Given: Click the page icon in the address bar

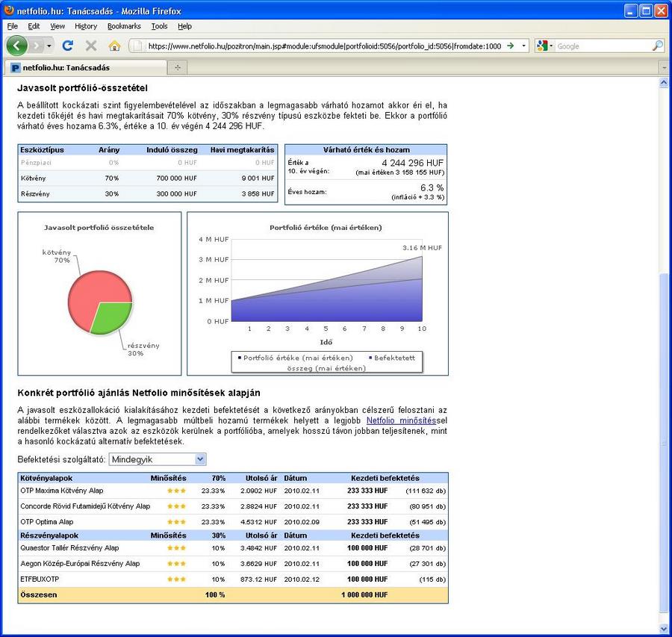Looking at the screenshot, I should [137, 46].
